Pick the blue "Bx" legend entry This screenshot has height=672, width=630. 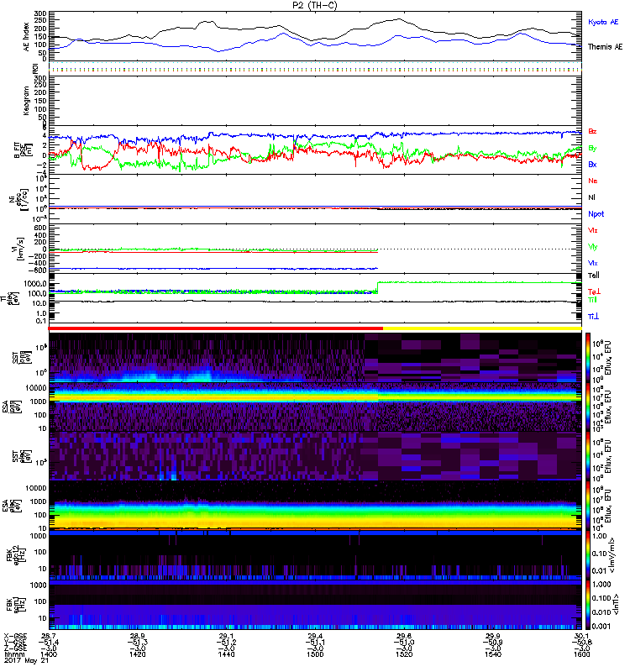click(x=592, y=164)
